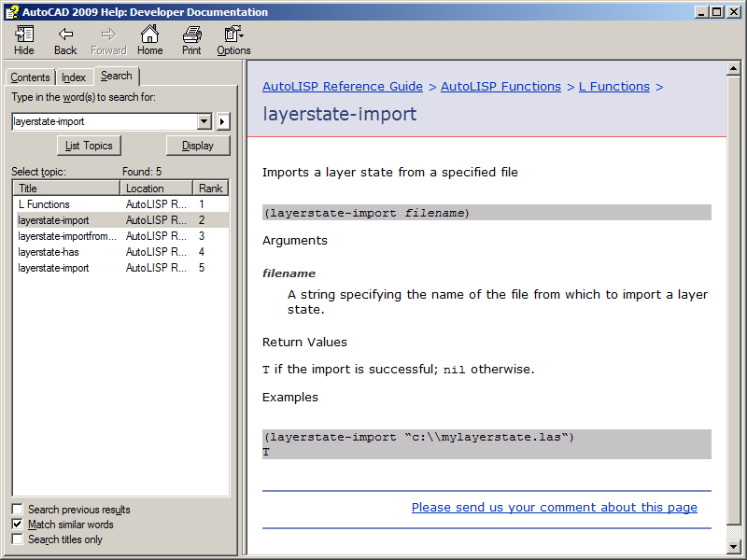Close the AutoCAD Help window
Image resolution: width=747 pixels, height=560 pixels.
(734, 12)
